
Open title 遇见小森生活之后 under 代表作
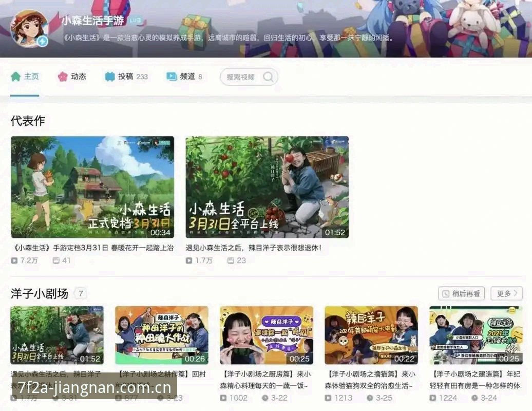tap(254, 248)
